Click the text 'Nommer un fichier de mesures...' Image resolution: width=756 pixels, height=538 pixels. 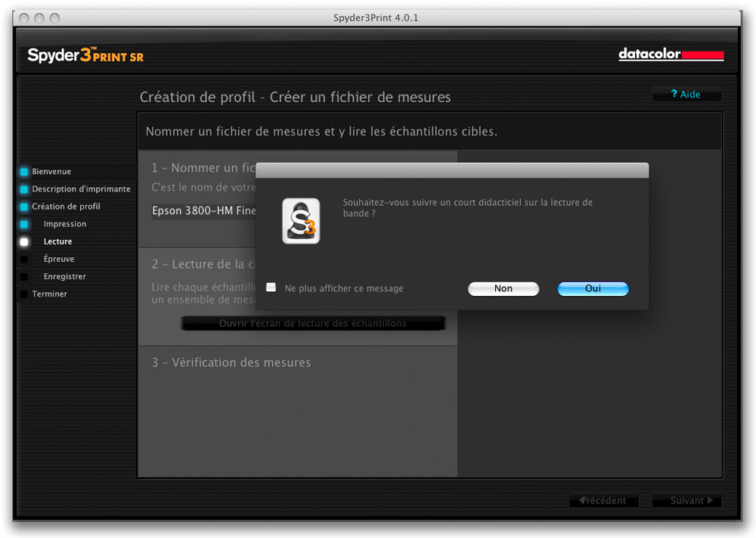click(x=321, y=131)
